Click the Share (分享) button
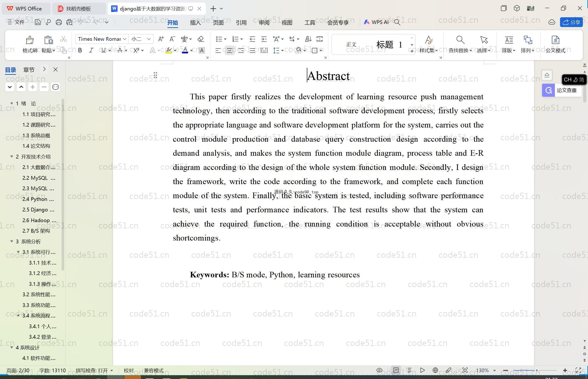This screenshot has width=588, height=379. click(571, 22)
